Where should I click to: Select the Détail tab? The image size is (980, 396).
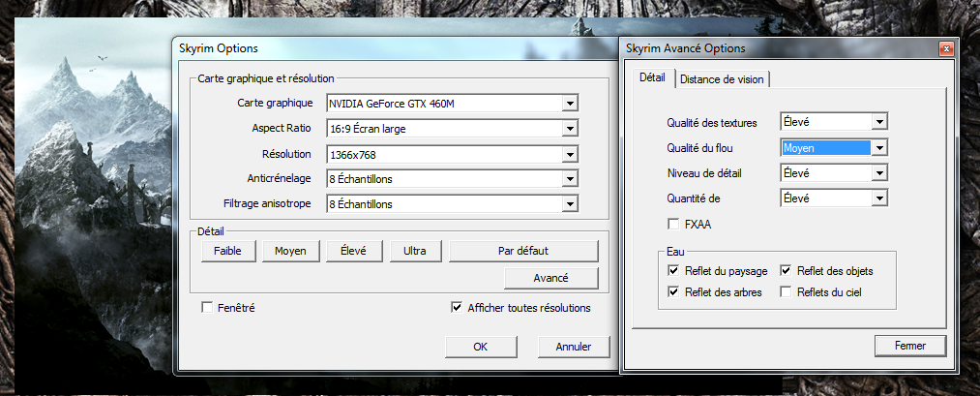click(652, 77)
